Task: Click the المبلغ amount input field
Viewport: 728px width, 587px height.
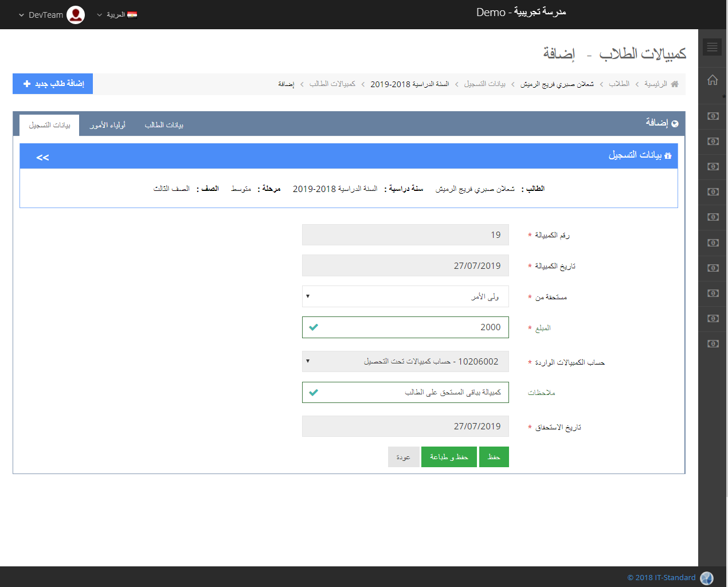Action: [x=405, y=327]
